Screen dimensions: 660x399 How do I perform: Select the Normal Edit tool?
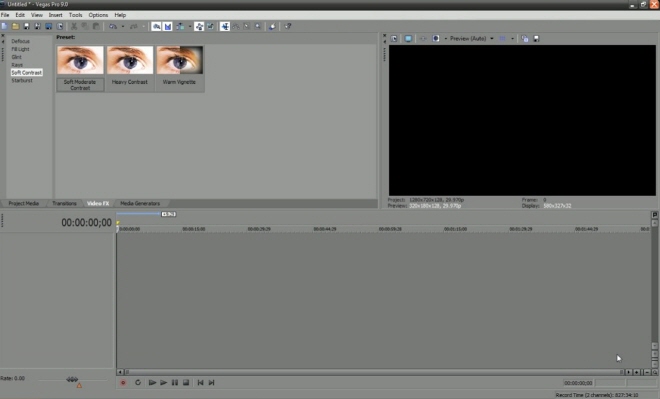coord(225,26)
